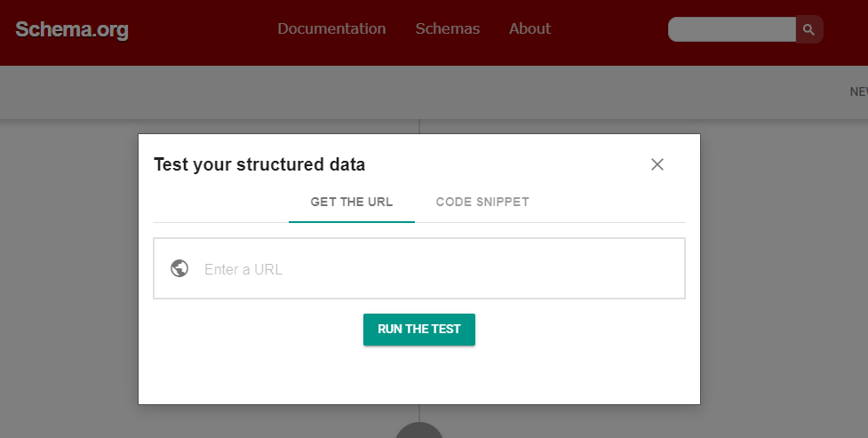Click empty white area below RUN THE TEST

click(419, 376)
